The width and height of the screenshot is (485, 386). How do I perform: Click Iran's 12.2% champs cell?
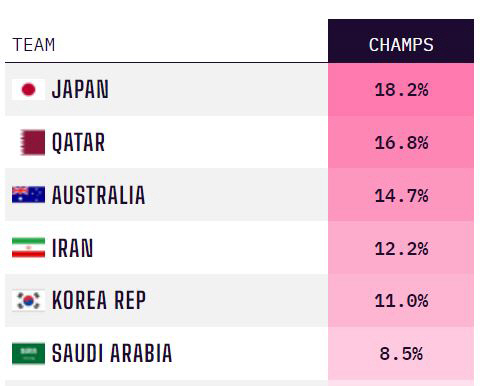pos(401,248)
